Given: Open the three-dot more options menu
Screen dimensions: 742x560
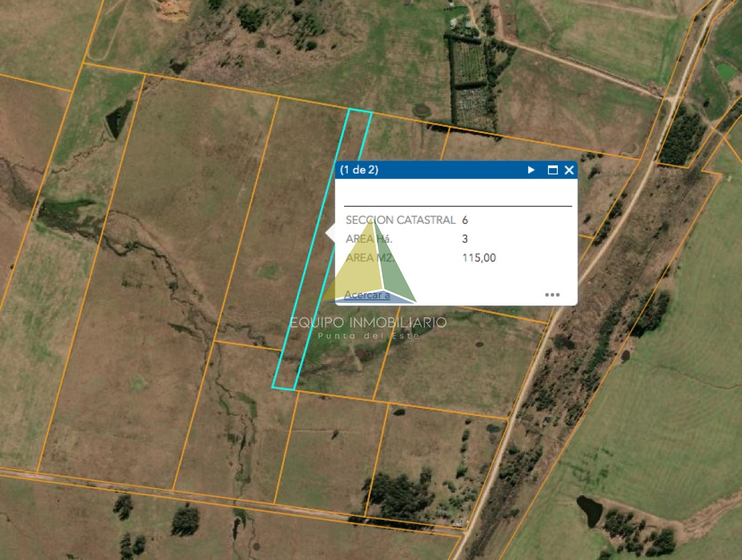Looking at the screenshot, I should click(x=552, y=295).
